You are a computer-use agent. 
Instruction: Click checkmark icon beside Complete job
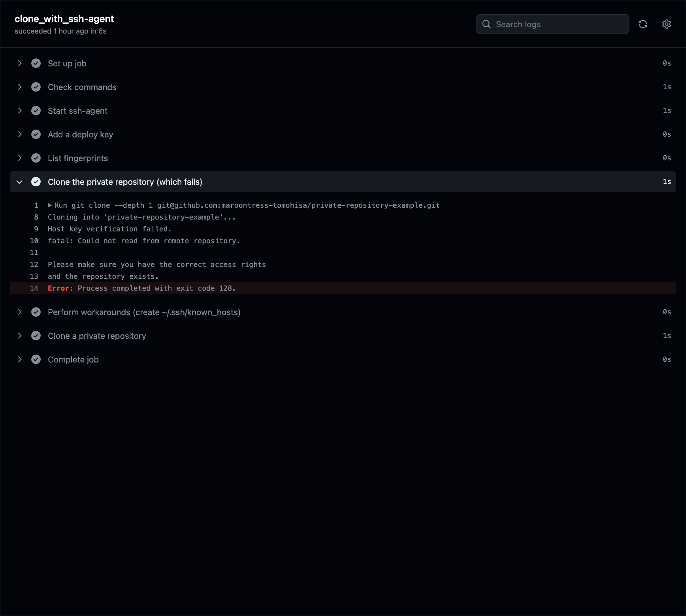pos(36,359)
